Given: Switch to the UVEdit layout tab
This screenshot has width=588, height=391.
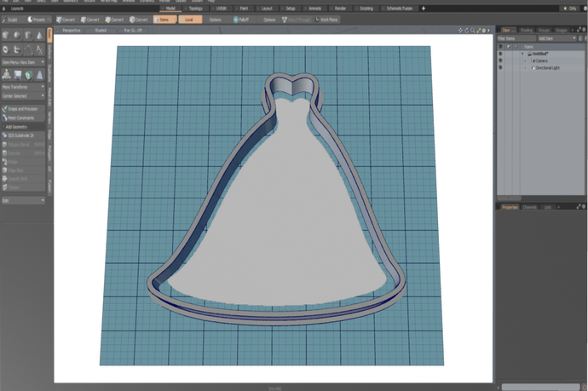Looking at the screenshot, I should click(221, 9).
